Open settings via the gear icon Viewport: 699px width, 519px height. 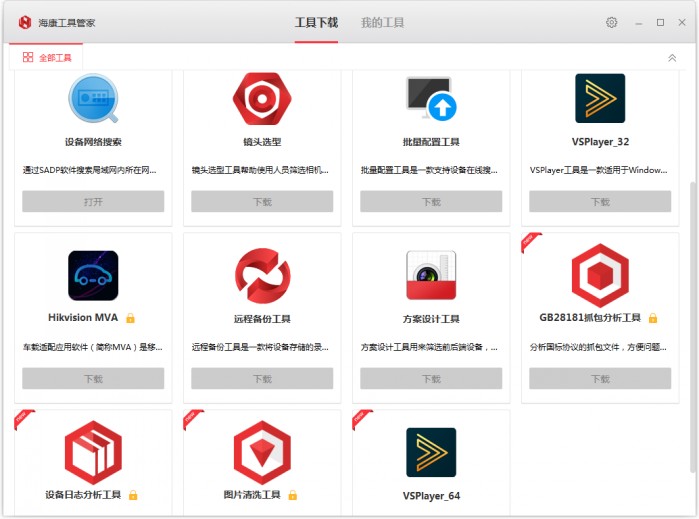pyautogui.click(x=611, y=22)
